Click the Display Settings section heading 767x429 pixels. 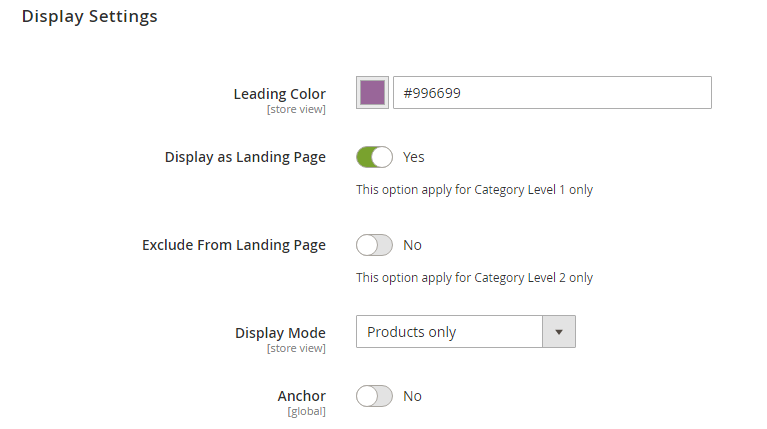pyautogui.click(x=89, y=17)
